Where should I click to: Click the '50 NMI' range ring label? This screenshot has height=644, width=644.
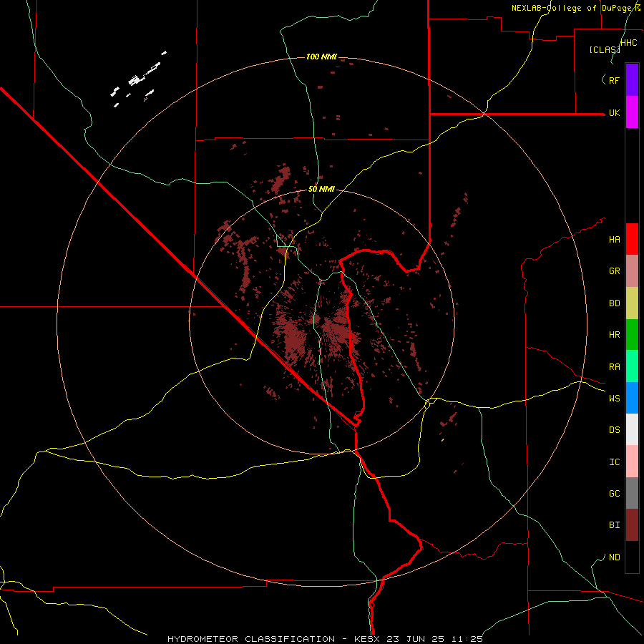[x=321, y=190]
